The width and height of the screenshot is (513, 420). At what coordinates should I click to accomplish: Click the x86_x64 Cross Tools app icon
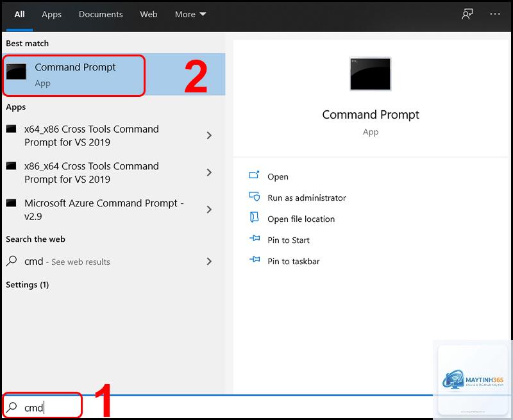point(11,166)
